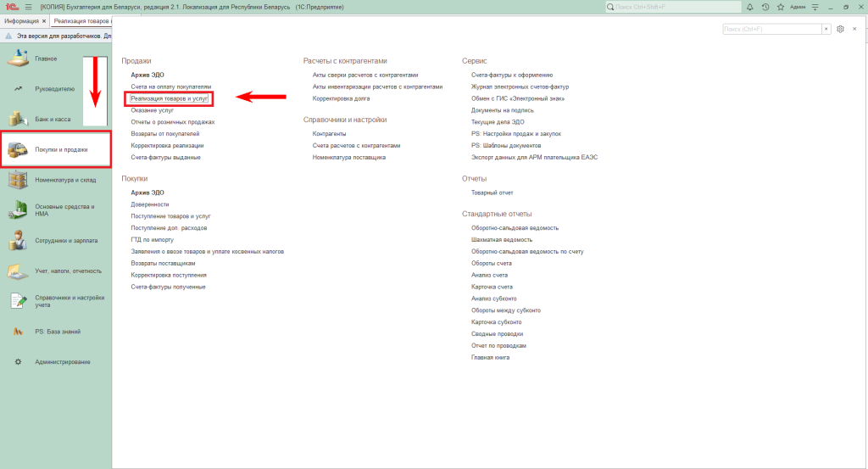868x469 pixels.
Task: Open Поступление товаров и услуг
Action: [x=170, y=216]
